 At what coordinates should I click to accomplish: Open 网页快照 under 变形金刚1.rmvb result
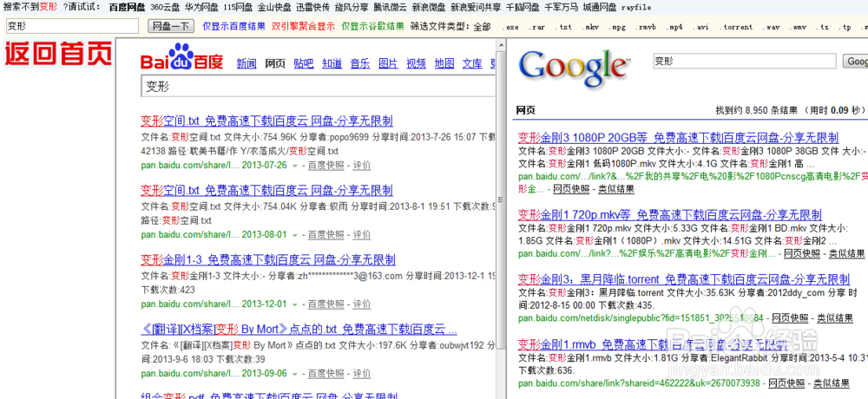(x=788, y=383)
